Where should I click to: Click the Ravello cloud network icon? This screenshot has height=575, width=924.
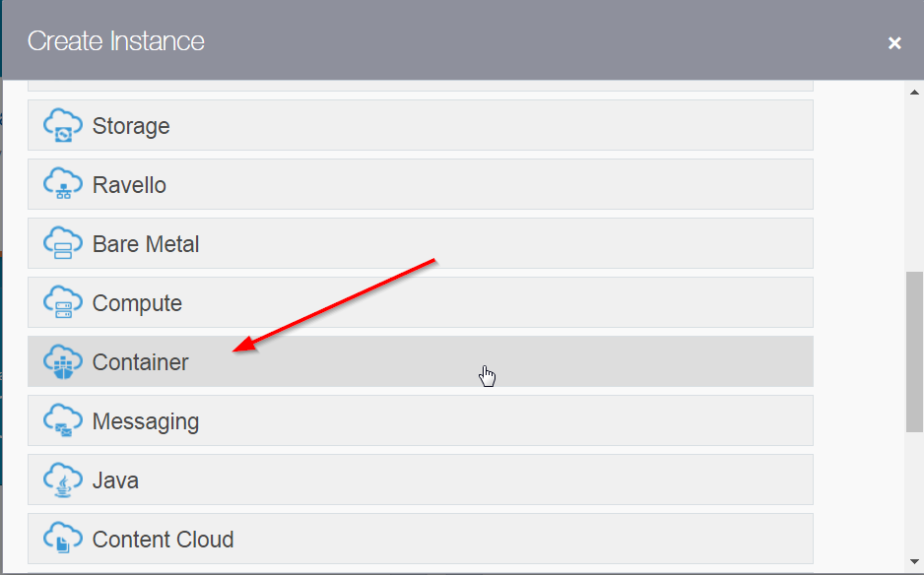click(63, 185)
